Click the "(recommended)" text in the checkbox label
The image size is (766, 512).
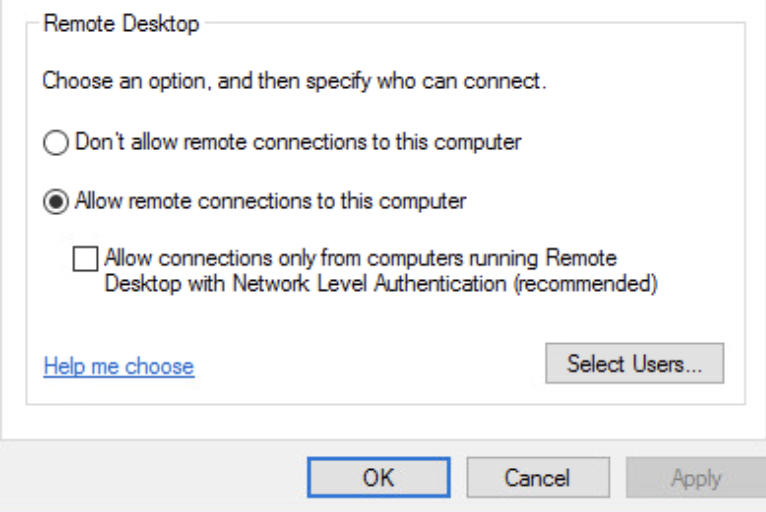pyautogui.click(x=598, y=283)
